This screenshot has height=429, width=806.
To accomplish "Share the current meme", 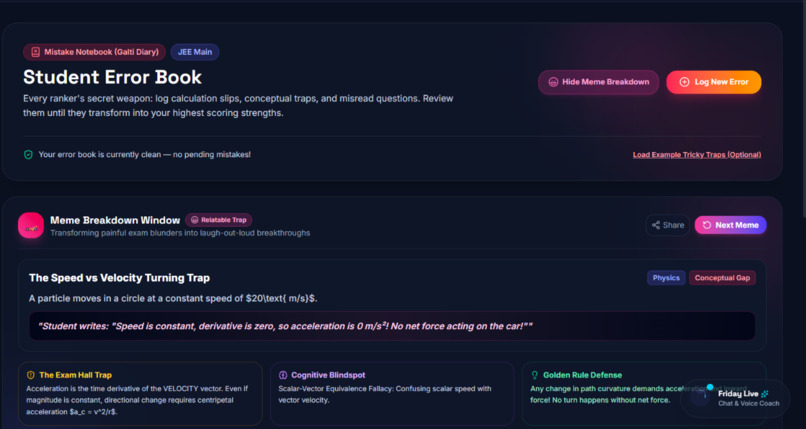I will click(667, 225).
